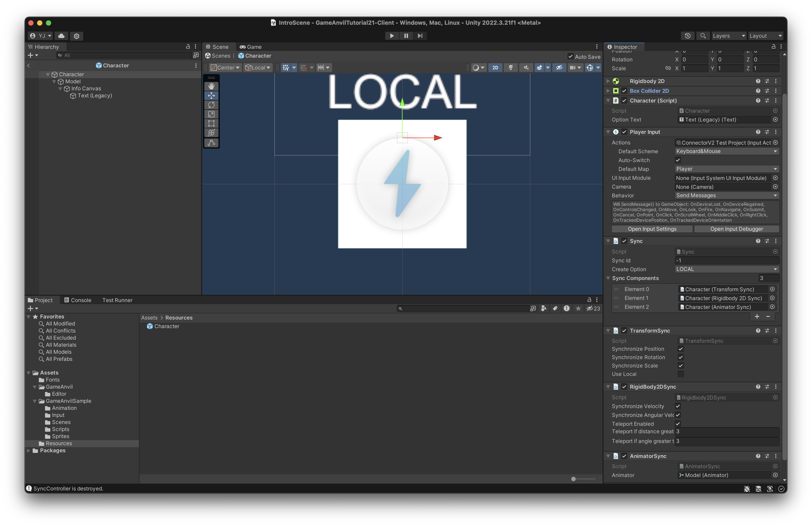Lock the Hierarchy panel
The height and width of the screenshot is (526, 812).
point(188,46)
